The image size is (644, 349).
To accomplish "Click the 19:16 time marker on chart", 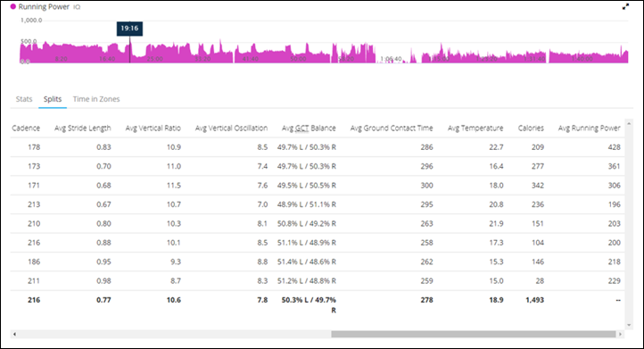I will coord(129,29).
